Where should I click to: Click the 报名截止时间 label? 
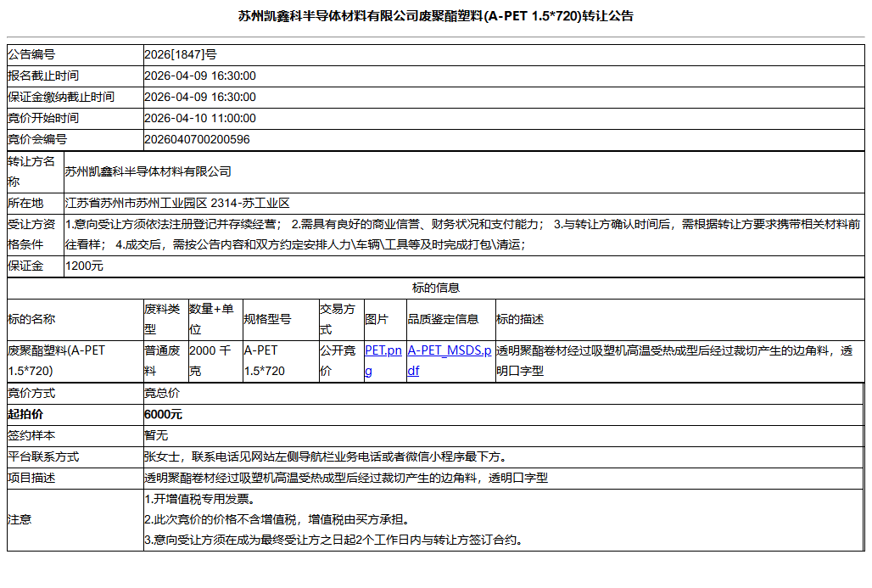43,76
